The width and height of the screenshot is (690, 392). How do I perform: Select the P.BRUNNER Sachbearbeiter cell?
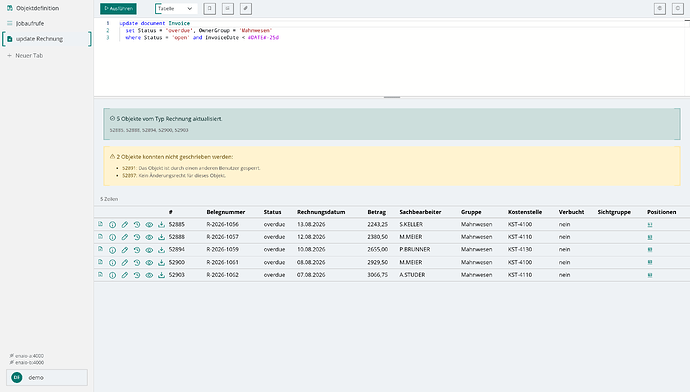pos(415,249)
